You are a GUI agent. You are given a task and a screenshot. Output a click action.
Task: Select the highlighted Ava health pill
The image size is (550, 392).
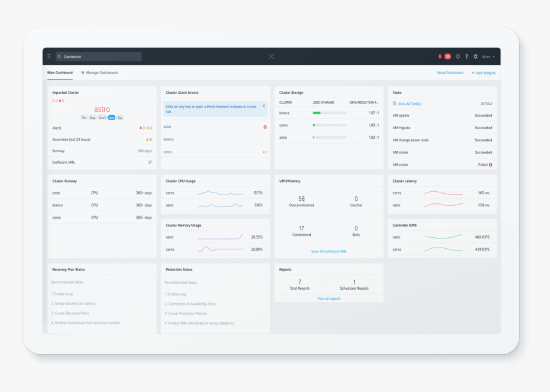(111, 118)
